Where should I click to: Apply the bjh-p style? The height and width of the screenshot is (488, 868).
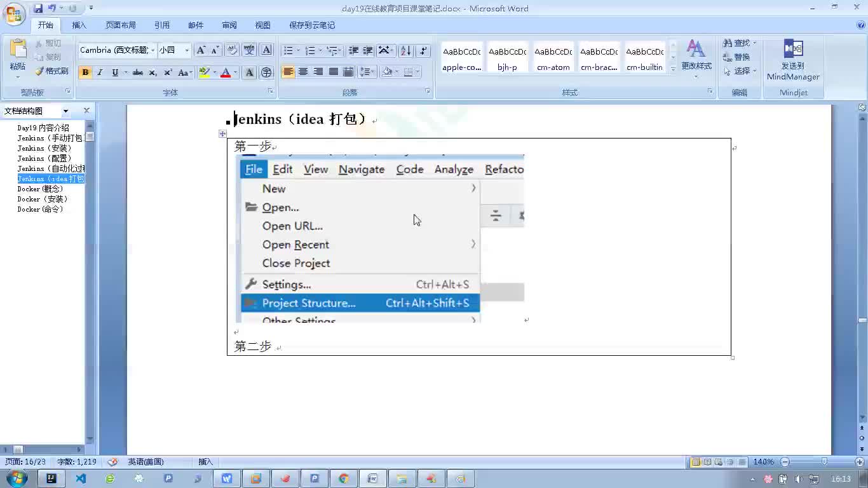click(508, 58)
